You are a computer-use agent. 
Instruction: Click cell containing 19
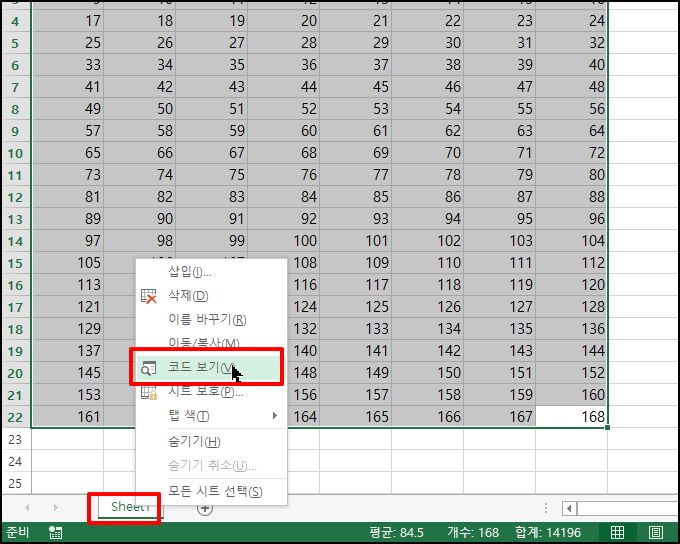click(211, 21)
